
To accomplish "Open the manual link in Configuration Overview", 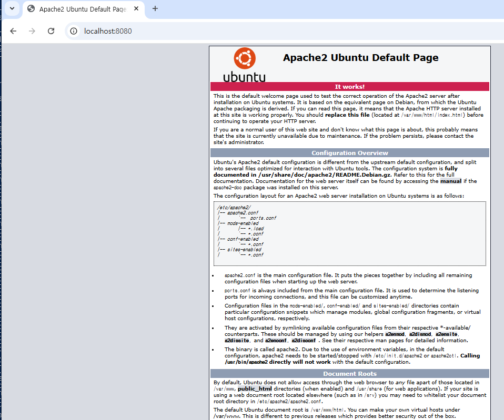I will 451,181.
